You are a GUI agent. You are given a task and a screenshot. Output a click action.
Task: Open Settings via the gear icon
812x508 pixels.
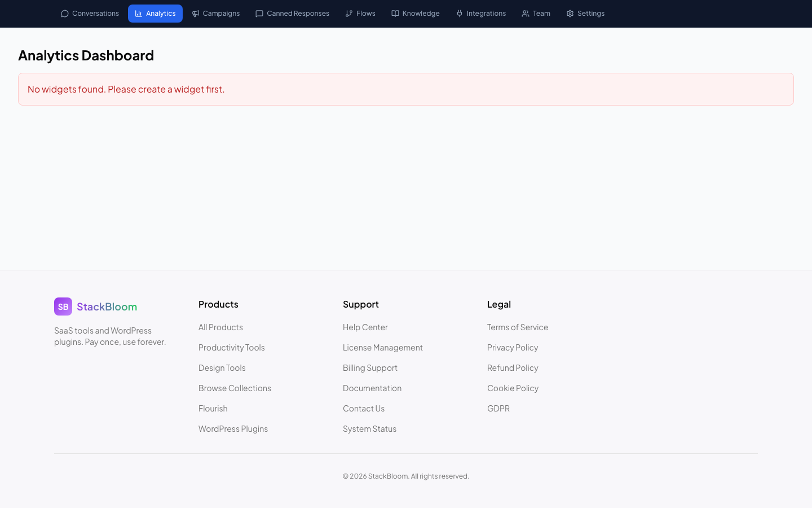(570, 13)
